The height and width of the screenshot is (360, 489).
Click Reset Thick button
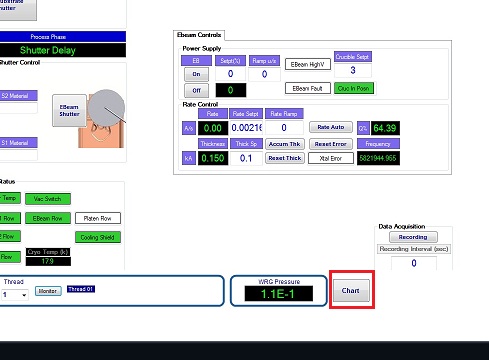coord(285,158)
